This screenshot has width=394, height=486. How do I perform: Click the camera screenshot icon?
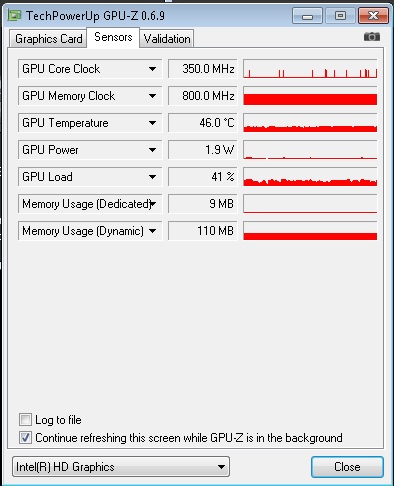[x=372, y=37]
